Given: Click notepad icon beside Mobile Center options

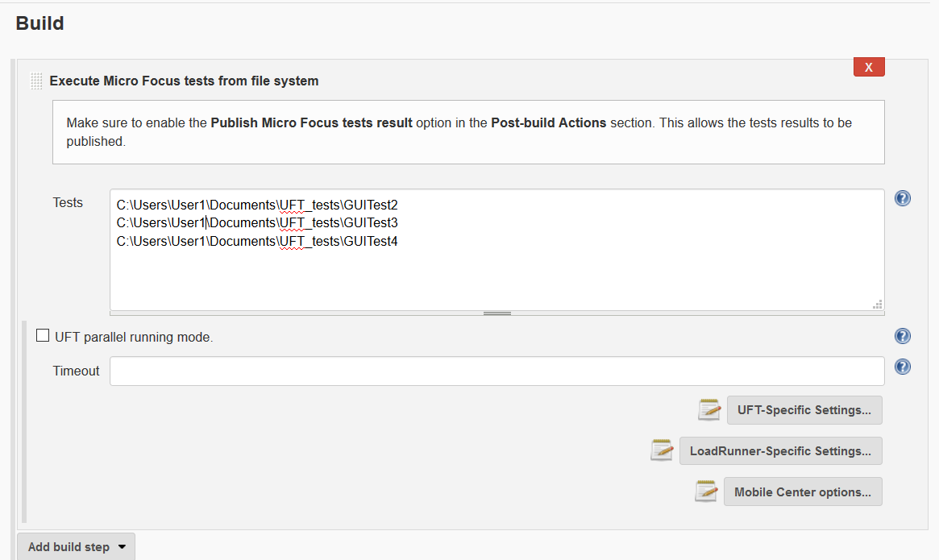Looking at the screenshot, I should 706,492.
